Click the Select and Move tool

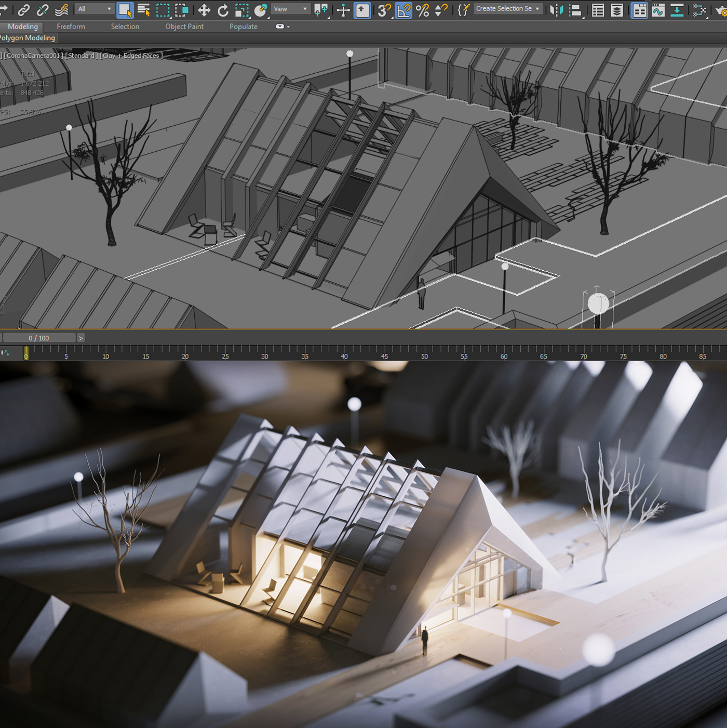pos(204,10)
